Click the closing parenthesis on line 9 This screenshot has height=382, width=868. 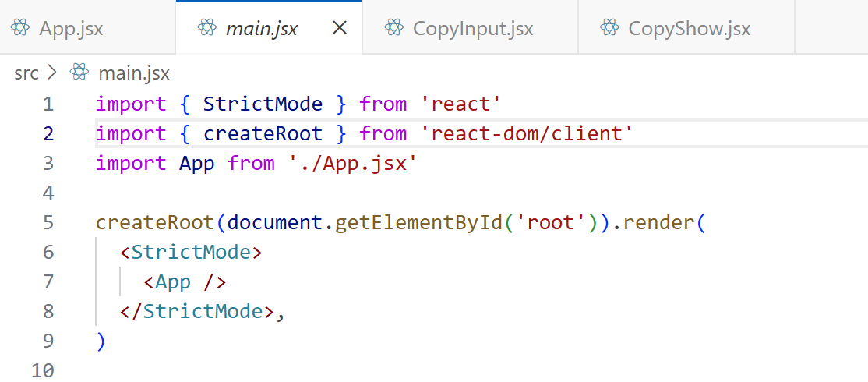pos(101,341)
